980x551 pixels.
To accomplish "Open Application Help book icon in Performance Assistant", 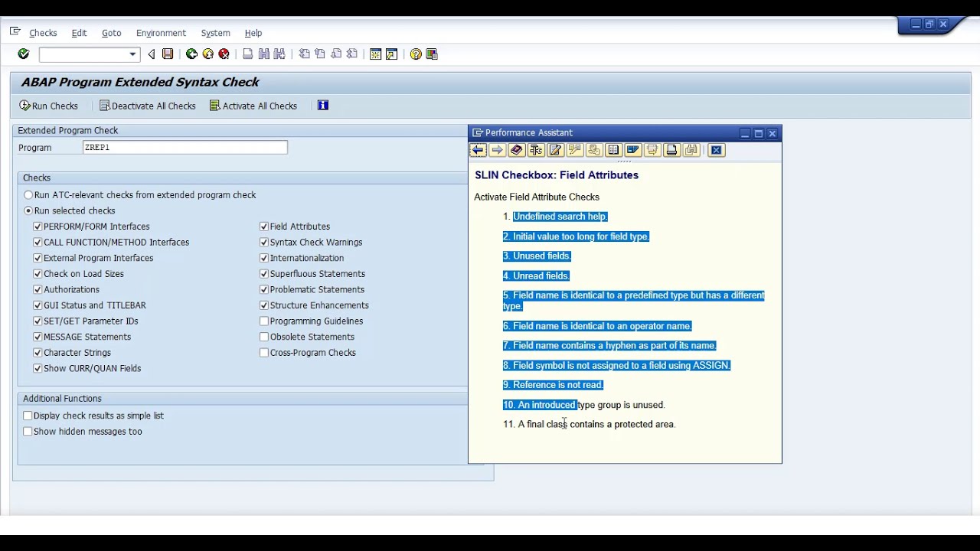I will (516, 150).
